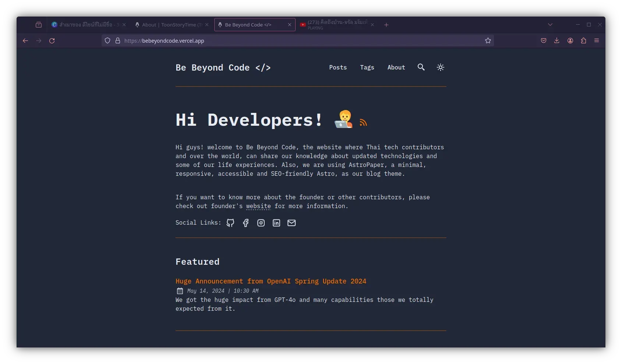Open the LinkedIn social link icon

coord(276,223)
